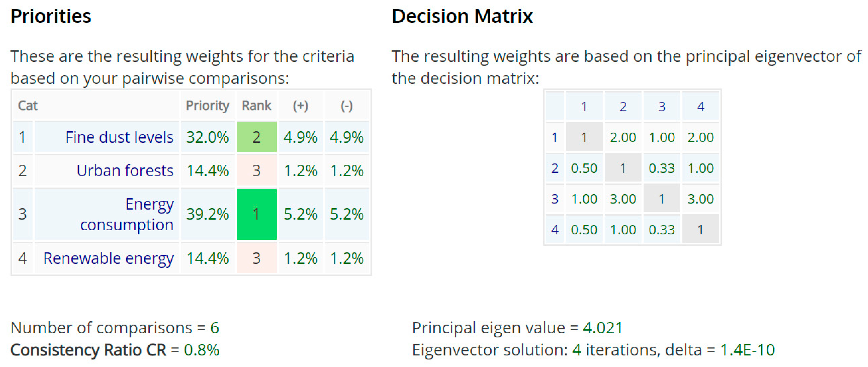Select the Rank column header
The height and width of the screenshot is (367, 868).
pos(256,106)
